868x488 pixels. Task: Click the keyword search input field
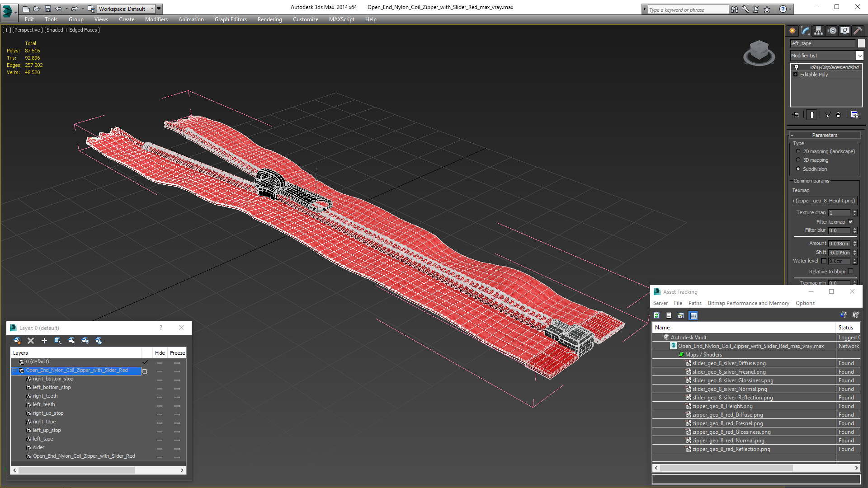pos(687,9)
